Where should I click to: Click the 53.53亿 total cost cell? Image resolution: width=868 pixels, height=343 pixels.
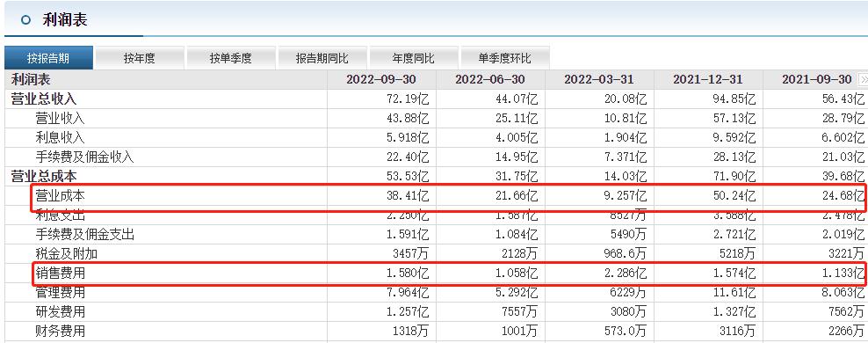[x=407, y=177]
